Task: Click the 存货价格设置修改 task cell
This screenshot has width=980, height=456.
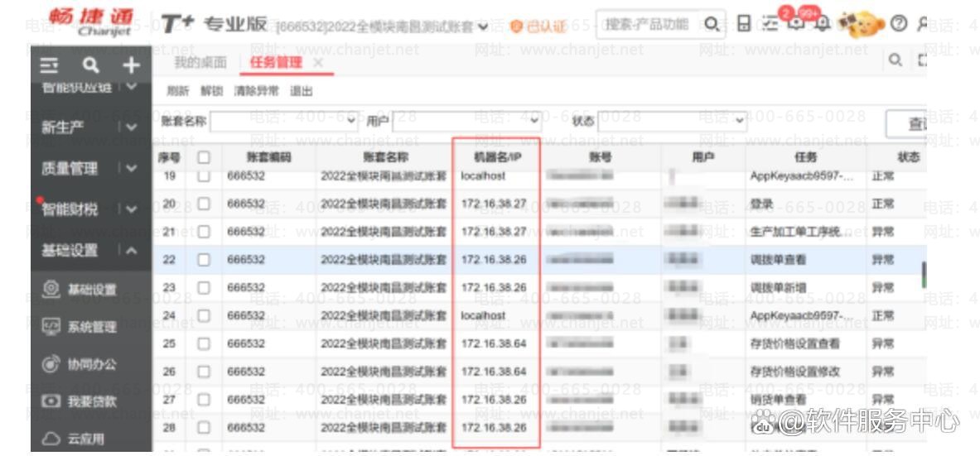Action: coord(795,372)
